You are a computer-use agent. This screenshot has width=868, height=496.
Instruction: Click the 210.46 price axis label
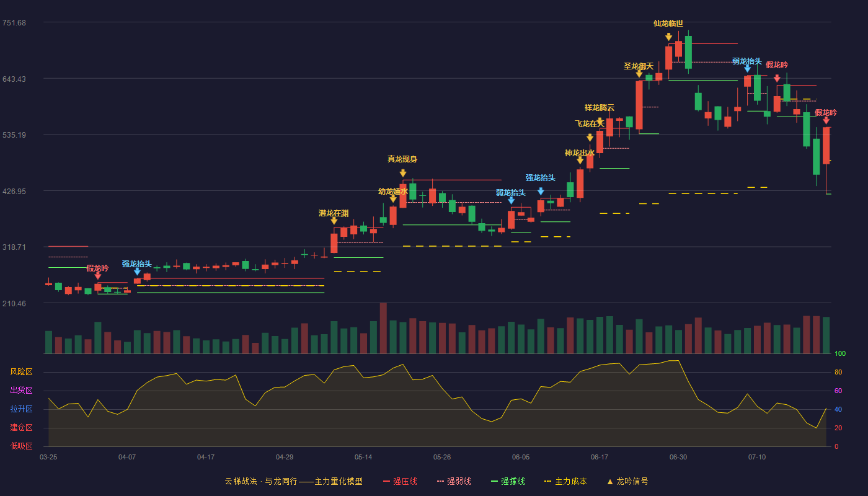(14, 303)
